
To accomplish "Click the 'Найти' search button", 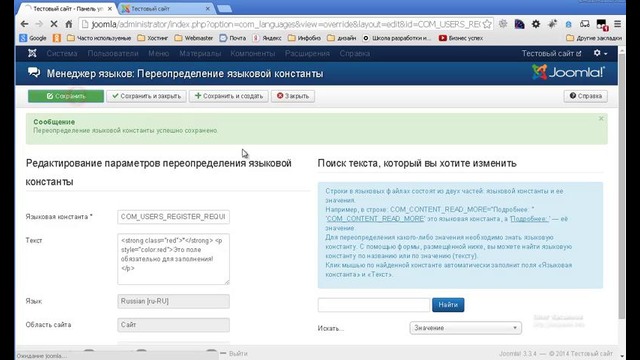I will (448, 305).
